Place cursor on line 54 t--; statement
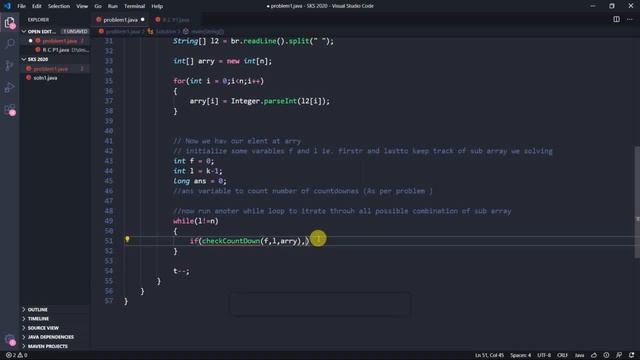The width and height of the screenshot is (640, 360). pos(181,271)
